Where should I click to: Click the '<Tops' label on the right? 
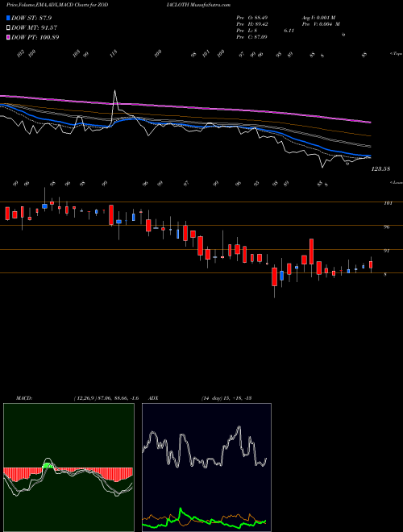point(396,54)
